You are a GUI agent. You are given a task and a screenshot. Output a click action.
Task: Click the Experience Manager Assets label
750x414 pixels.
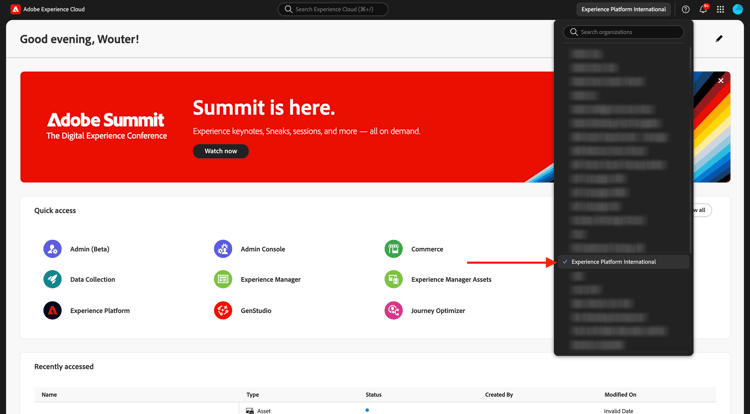pos(451,280)
